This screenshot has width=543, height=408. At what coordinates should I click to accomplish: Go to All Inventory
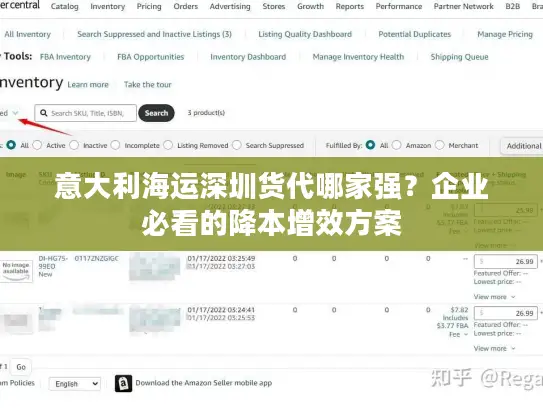click(27, 34)
